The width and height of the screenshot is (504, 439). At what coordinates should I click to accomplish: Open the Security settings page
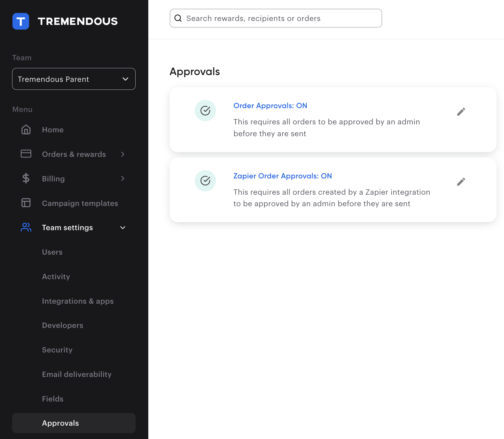pyautogui.click(x=57, y=350)
